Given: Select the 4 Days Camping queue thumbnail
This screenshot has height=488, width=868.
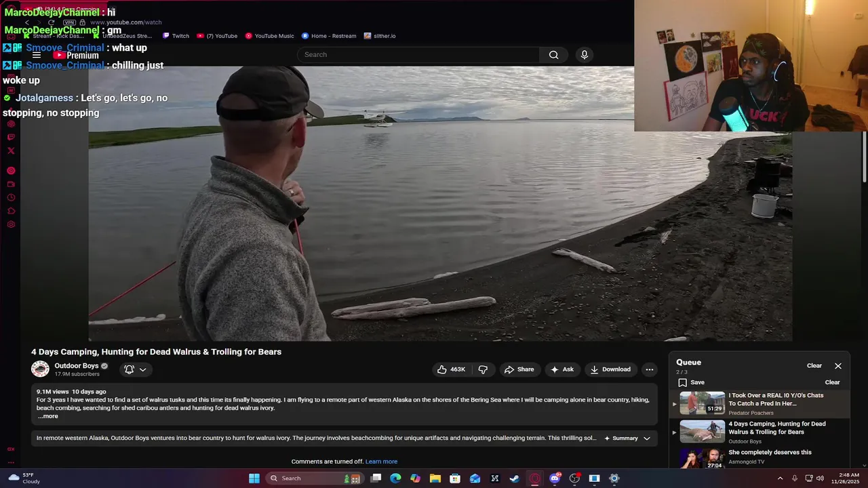Looking at the screenshot, I should click(x=702, y=431).
